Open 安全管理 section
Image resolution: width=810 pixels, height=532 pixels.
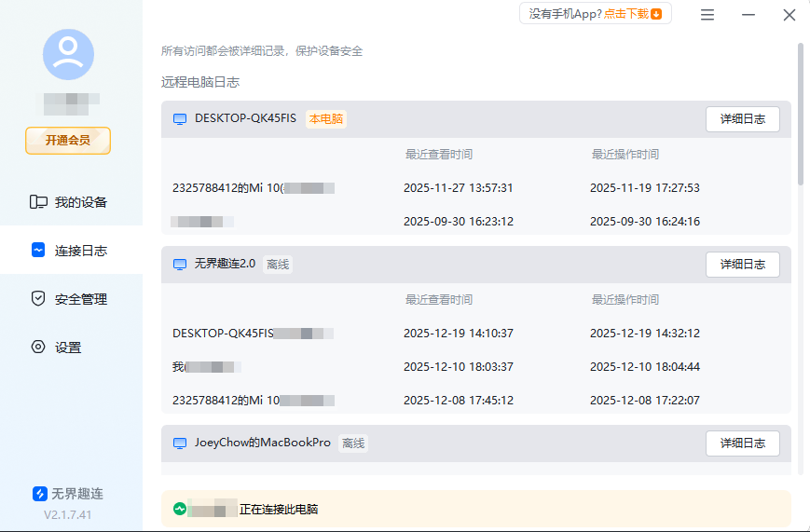coord(71,298)
